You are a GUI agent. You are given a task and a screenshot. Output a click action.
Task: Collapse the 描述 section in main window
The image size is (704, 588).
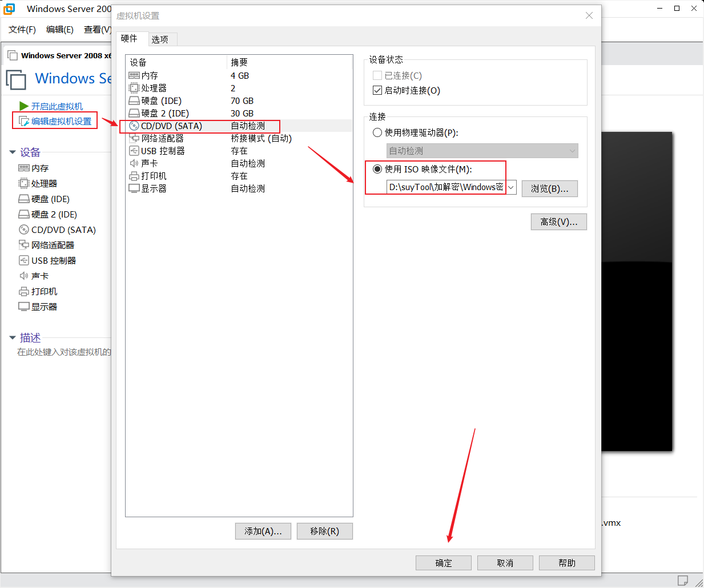click(13, 338)
